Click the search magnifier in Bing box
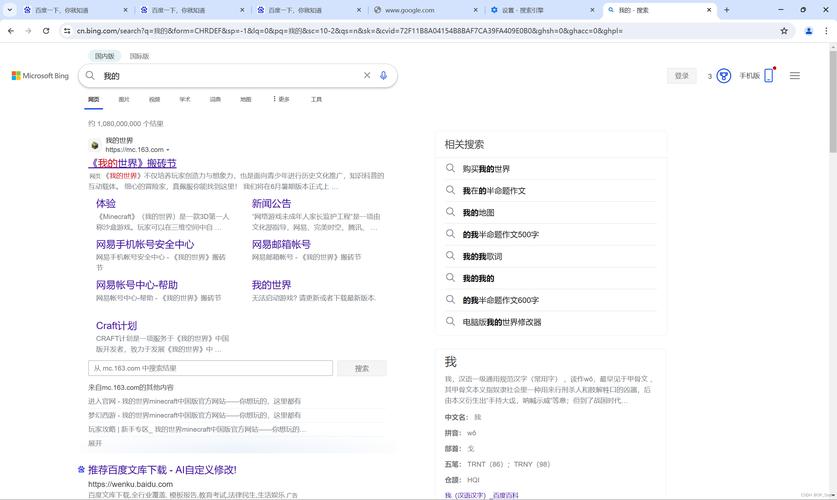Viewport: 837px width, 500px height. click(90, 76)
